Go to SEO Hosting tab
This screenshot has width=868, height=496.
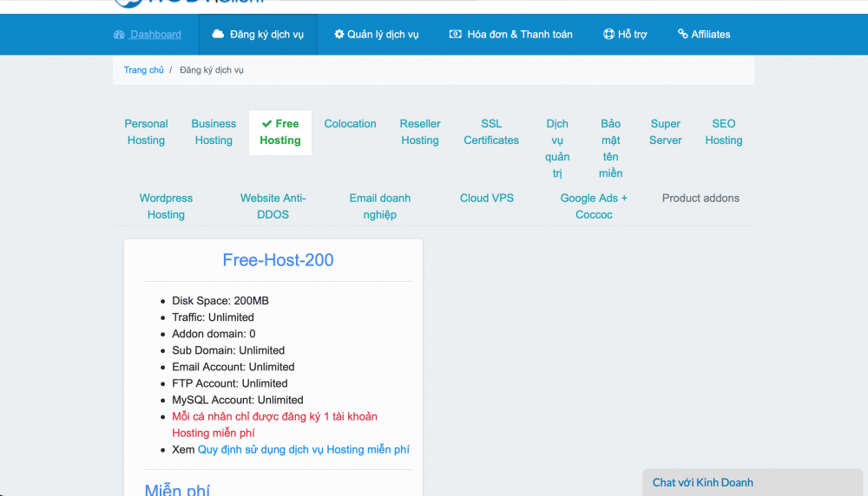click(x=724, y=132)
